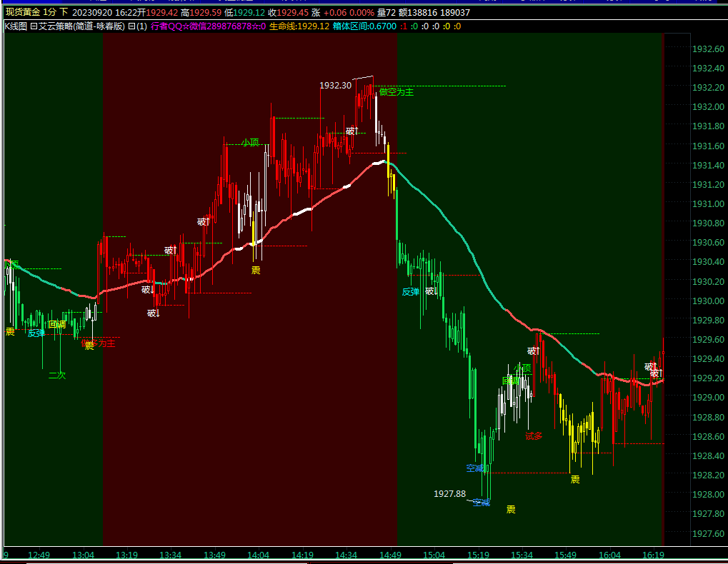Click the red 试多 signal label
The image size is (728, 564).
point(534,435)
